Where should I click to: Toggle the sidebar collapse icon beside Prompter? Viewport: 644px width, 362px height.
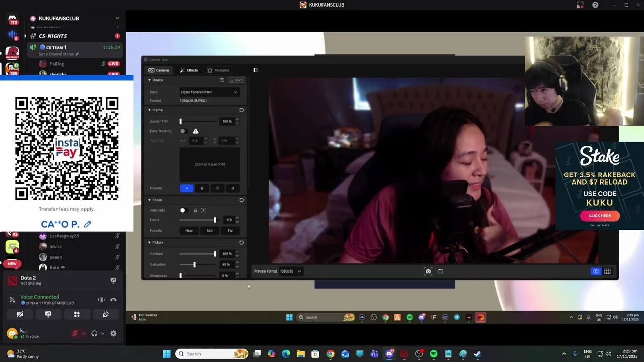point(255,70)
